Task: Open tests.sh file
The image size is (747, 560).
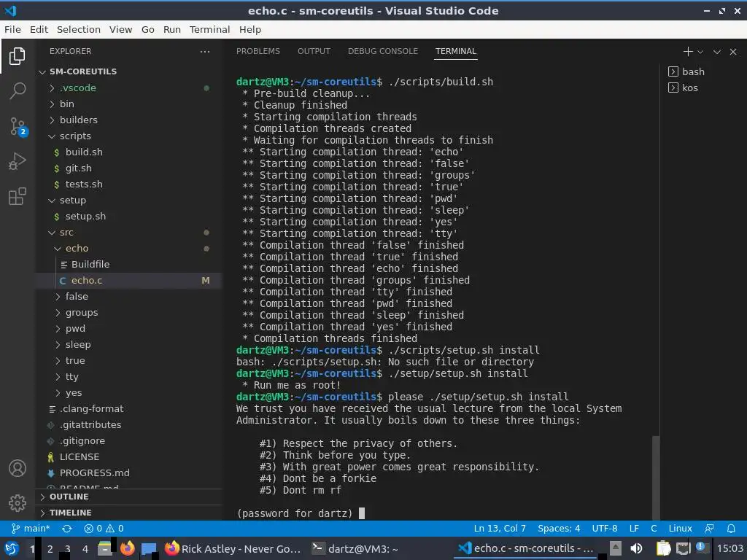Action: click(128, 184)
